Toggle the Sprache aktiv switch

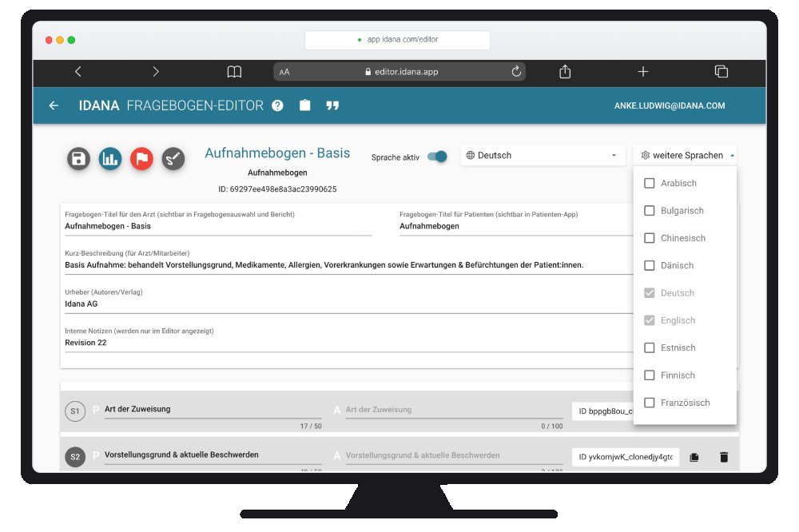pyautogui.click(x=438, y=157)
